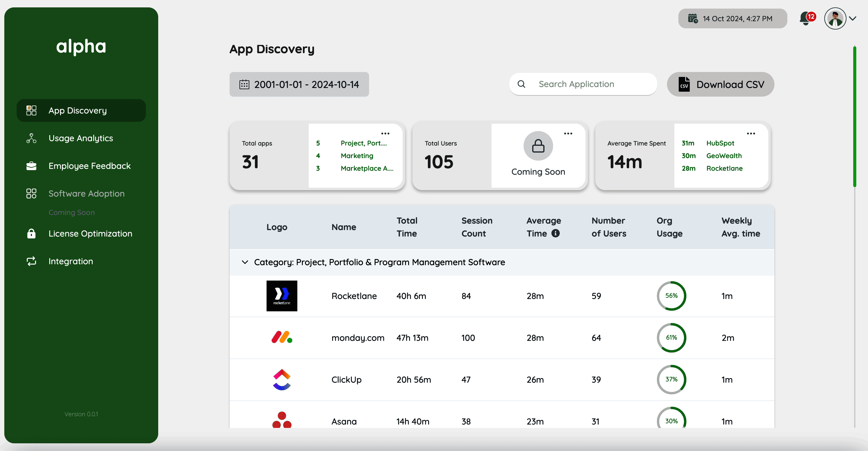Open Employee Feedback sidebar item
Screen dimensions: 868x451
tap(89, 166)
